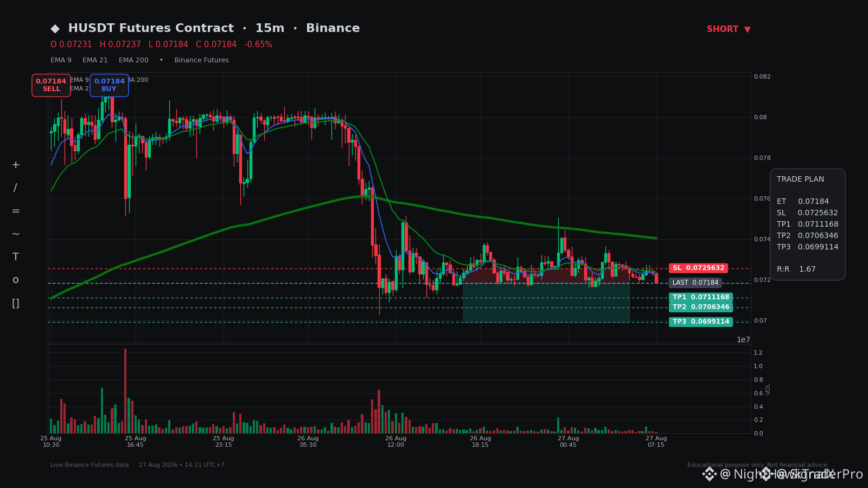Select the square brackets rectangle tool
This screenshot has height=488, width=868.
coord(16,303)
